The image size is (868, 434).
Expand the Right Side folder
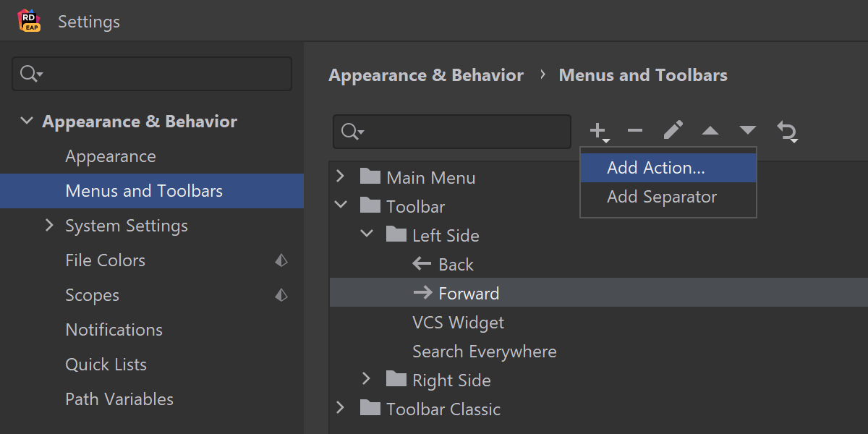[x=367, y=380]
